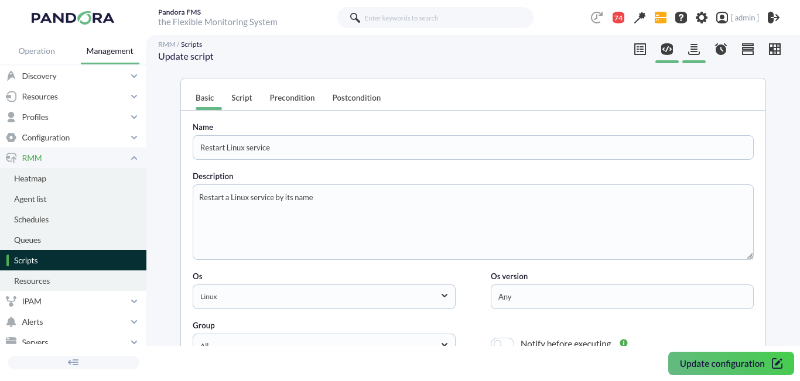Open the Postcondition tab
Viewport: 800px width, 381px height.
pyautogui.click(x=356, y=98)
